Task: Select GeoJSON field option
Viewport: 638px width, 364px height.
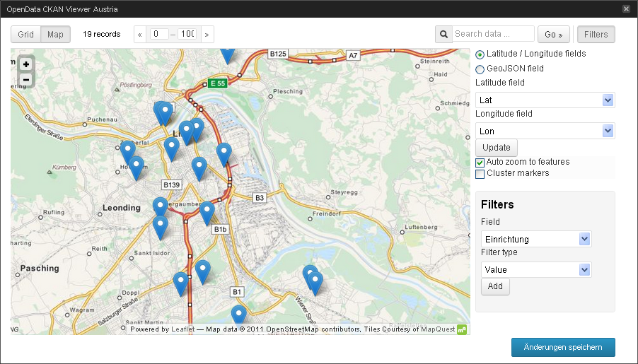Action: tap(480, 69)
